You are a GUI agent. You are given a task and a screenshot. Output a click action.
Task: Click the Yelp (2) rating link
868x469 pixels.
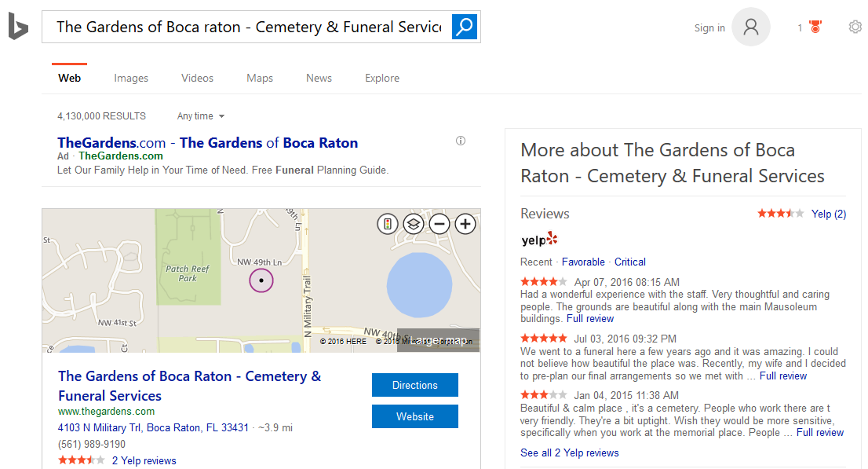pyautogui.click(x=829, y=214)
